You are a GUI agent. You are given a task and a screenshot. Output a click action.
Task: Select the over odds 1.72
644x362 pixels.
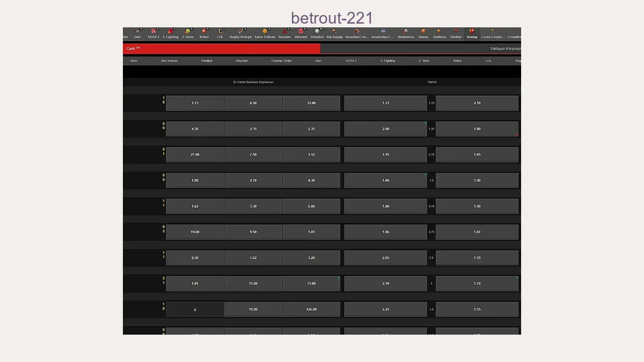(385, 103)
